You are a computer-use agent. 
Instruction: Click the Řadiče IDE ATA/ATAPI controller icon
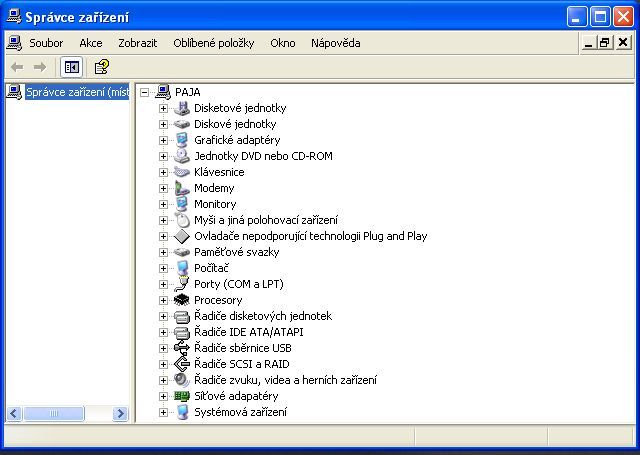pyautogui.click(x=182, y=332)
